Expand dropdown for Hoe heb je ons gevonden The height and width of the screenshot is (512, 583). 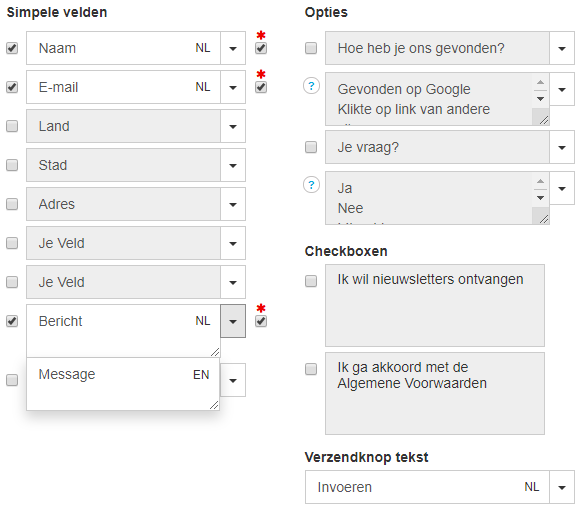(x=562, y=48)
